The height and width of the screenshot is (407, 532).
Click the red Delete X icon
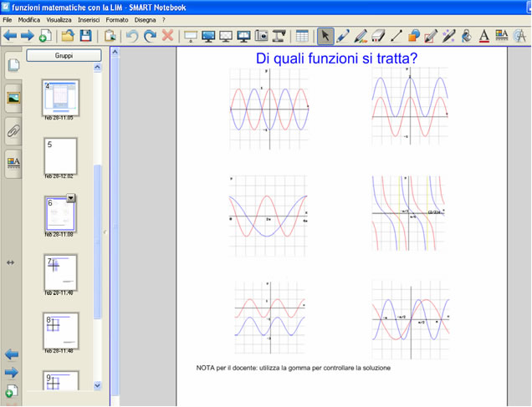click(x=167, y=36)
